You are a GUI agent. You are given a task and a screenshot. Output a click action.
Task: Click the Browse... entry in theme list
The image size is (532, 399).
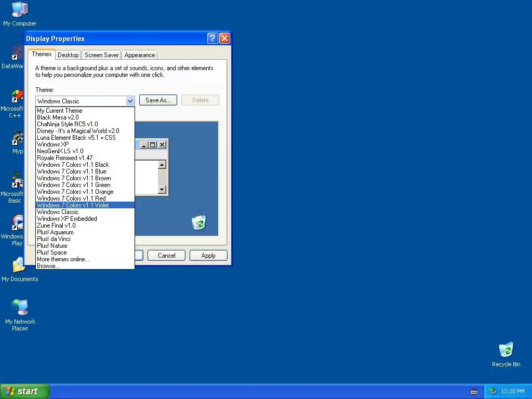coord(85,266)
